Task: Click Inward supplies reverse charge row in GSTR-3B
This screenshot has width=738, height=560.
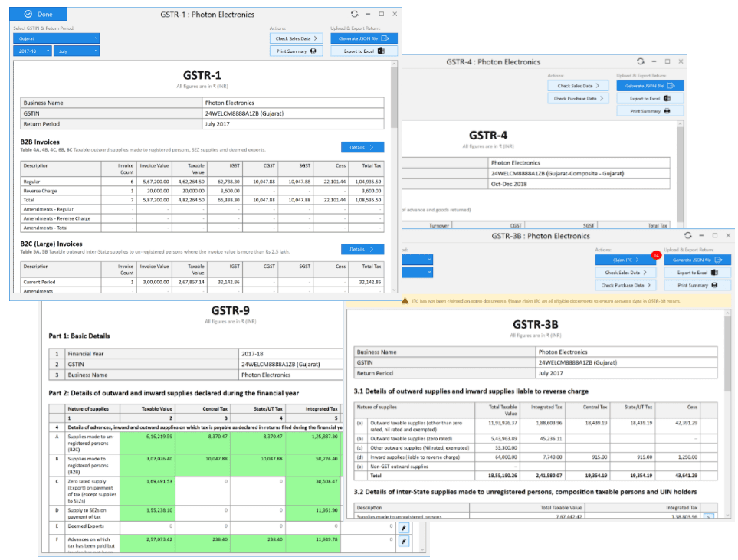Action: 536,457
